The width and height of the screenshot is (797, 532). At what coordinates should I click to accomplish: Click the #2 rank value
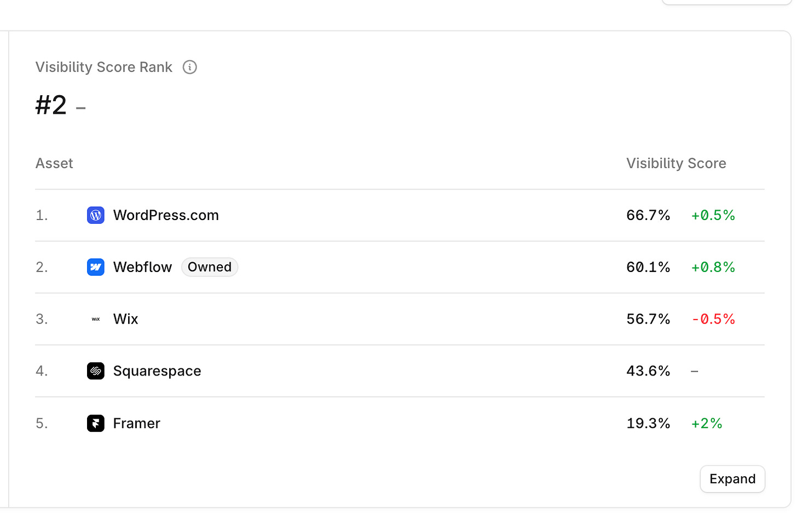[51, 105]
